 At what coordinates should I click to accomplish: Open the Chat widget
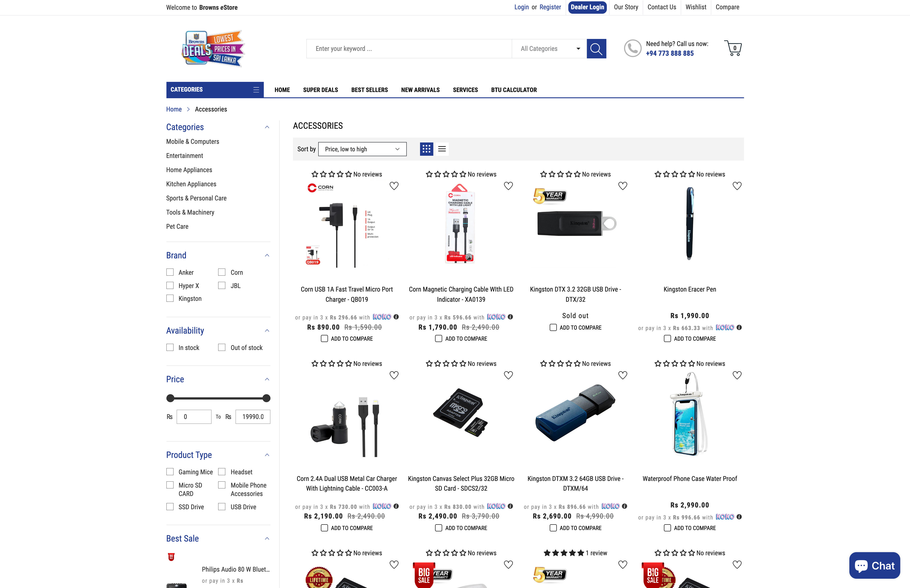tap(875, 565)
